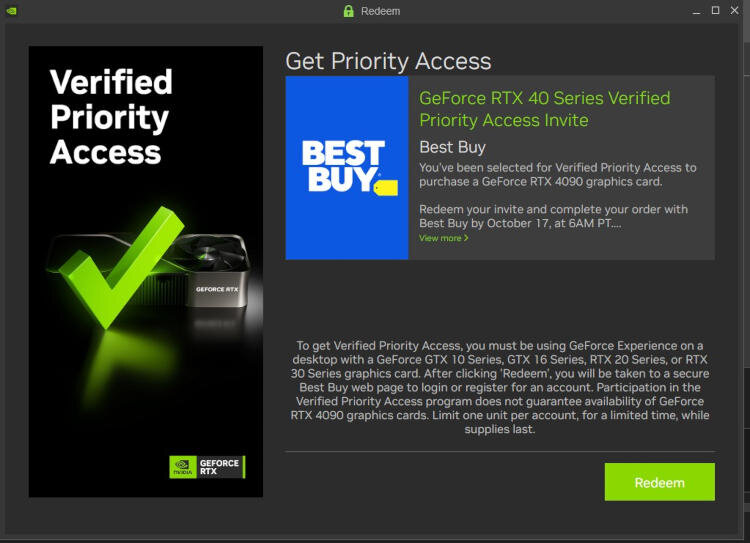
Task: Open the GeForce RTX 40 Series invite heading
Action: (x=544, y=109)
